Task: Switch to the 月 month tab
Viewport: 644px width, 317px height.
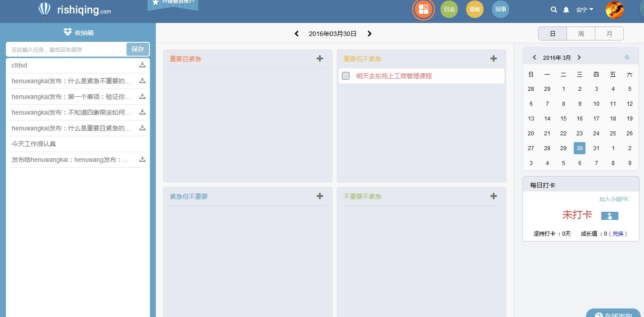Action: click(609, 33)
